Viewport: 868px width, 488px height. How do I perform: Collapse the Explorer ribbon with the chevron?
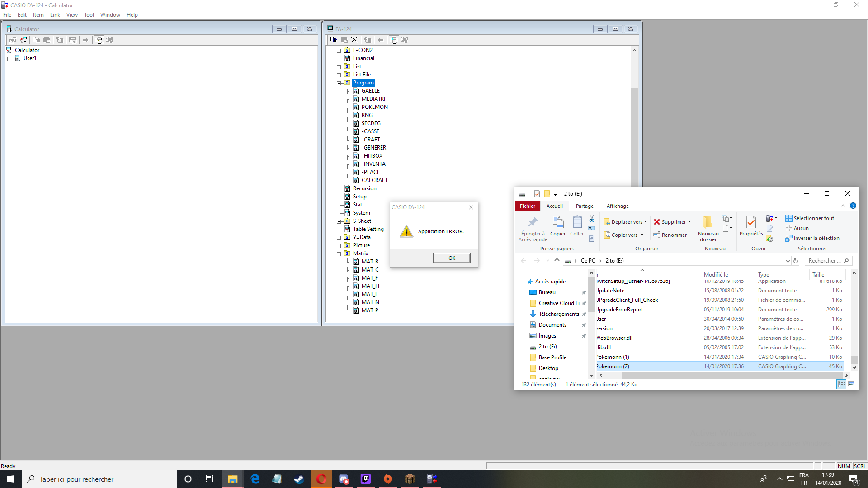tap(843, 206)
